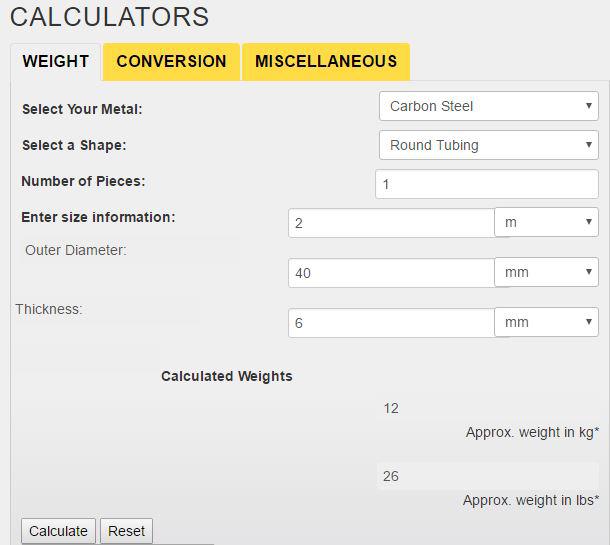Click the Number of Pieces input field

[x=486, y=184]
